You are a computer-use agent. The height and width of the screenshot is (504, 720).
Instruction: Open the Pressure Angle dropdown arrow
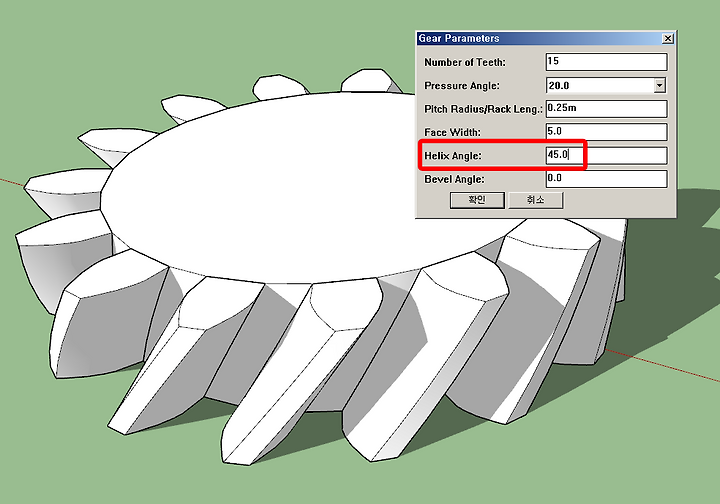pos(659,85)
